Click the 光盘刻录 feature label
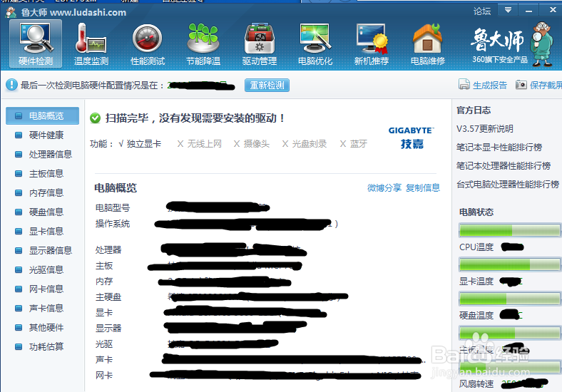 (x=310, y=144)
